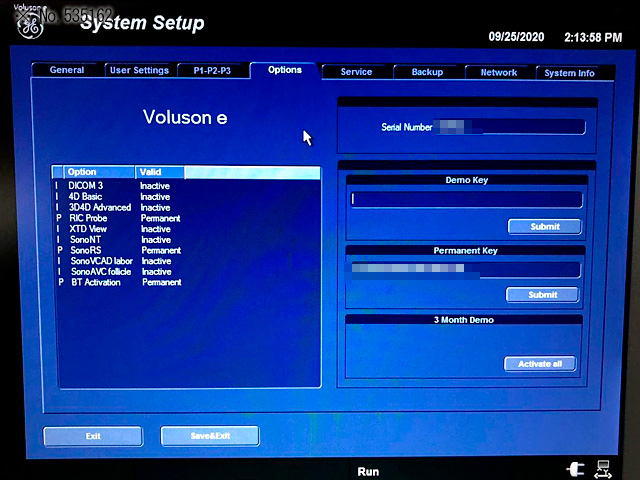640x480 pixels.
Task: Click the Serial Number field
Action: click(510, 127)
